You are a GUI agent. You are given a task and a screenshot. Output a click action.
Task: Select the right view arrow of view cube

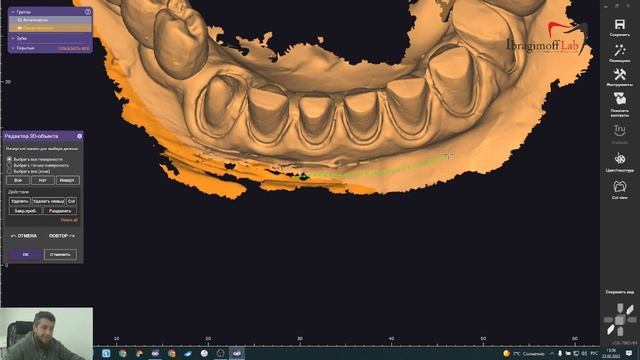[x=632, y=320]
